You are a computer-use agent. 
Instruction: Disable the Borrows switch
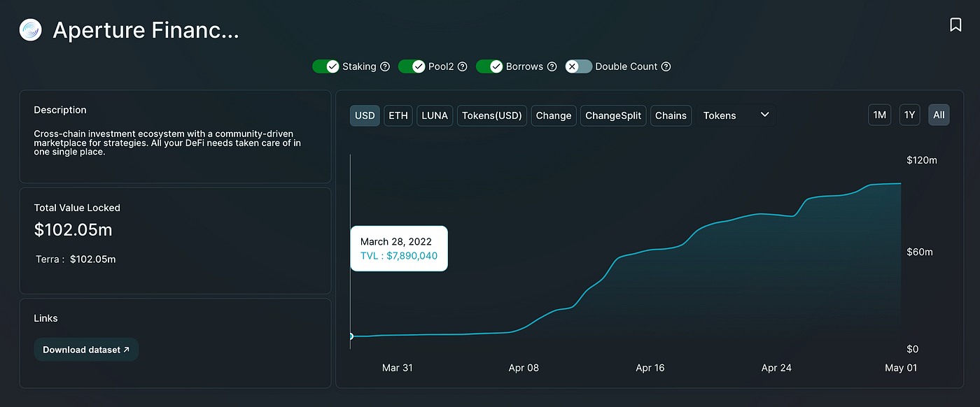click(489, 66)
